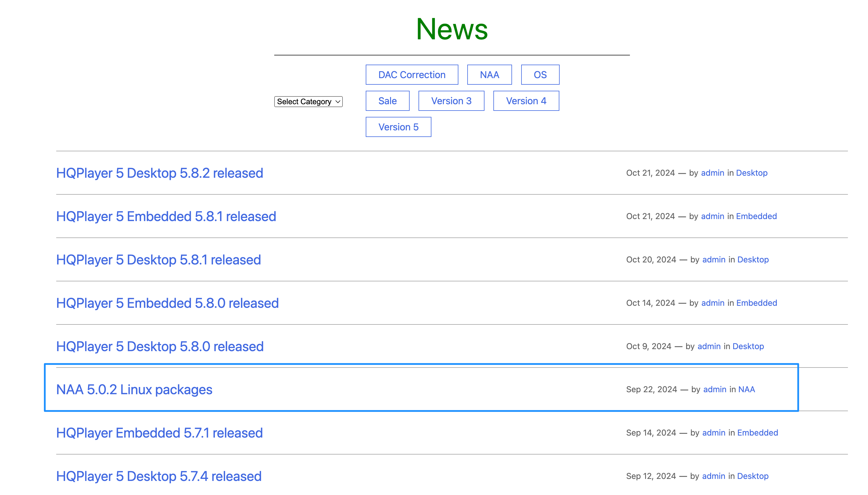Filter by Version 5 tag

click(x=398, y=127)
